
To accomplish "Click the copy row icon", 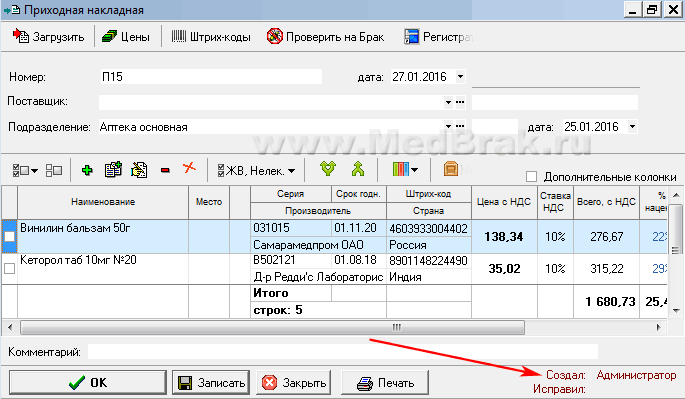I will 113,170.
